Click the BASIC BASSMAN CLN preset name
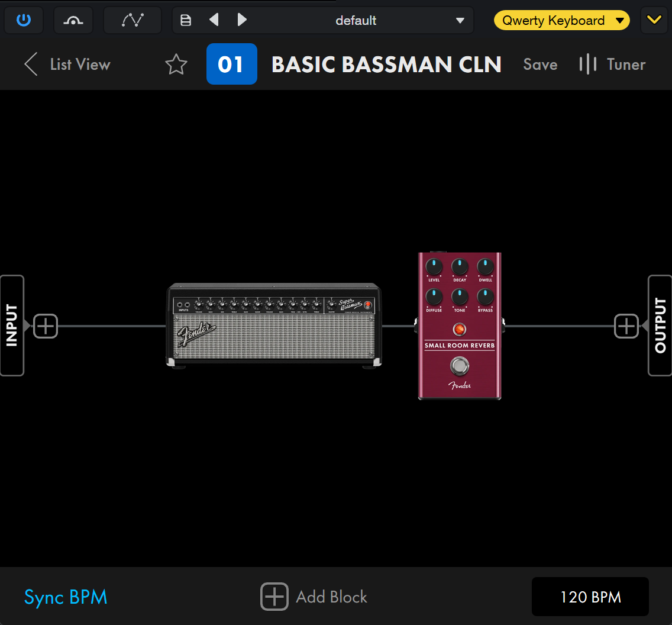This screenshot has width=672, height=625. (386, 65)
